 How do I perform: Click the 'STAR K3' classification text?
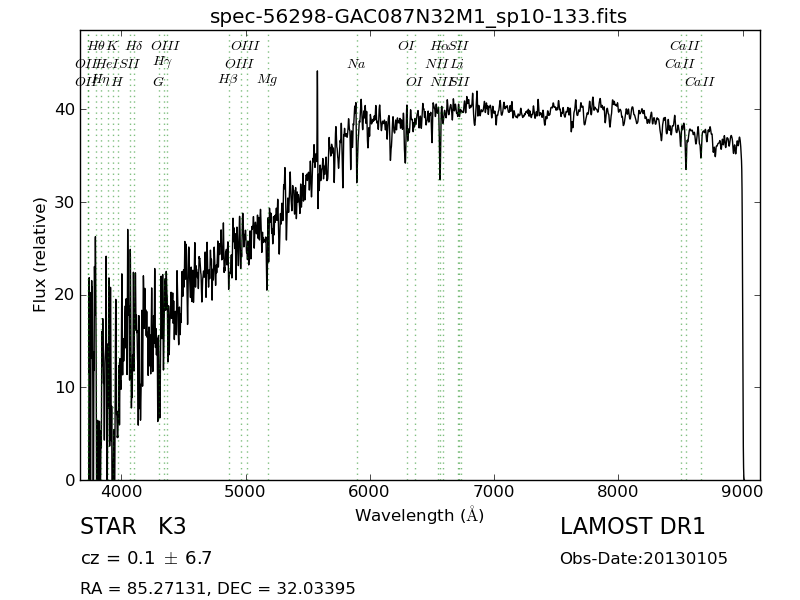(x=133, y=527)
